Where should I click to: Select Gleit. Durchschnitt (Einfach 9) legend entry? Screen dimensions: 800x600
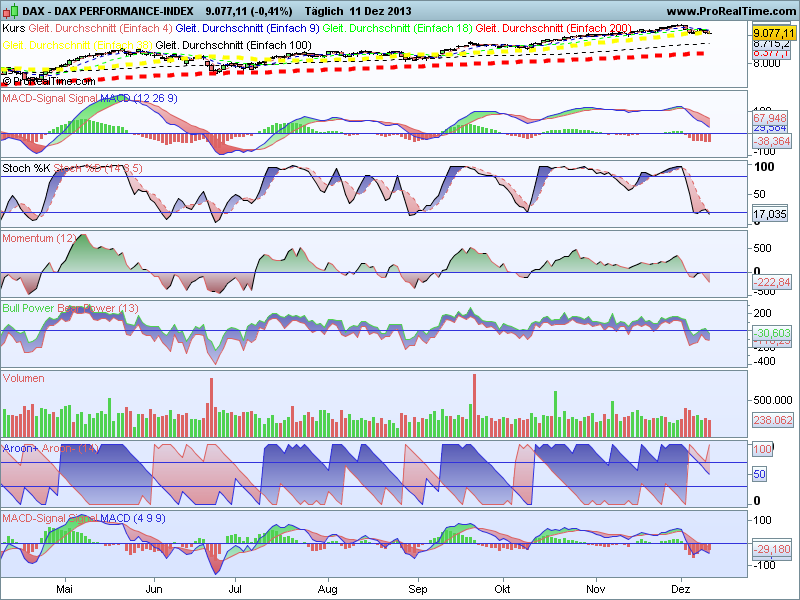(247, 28)
